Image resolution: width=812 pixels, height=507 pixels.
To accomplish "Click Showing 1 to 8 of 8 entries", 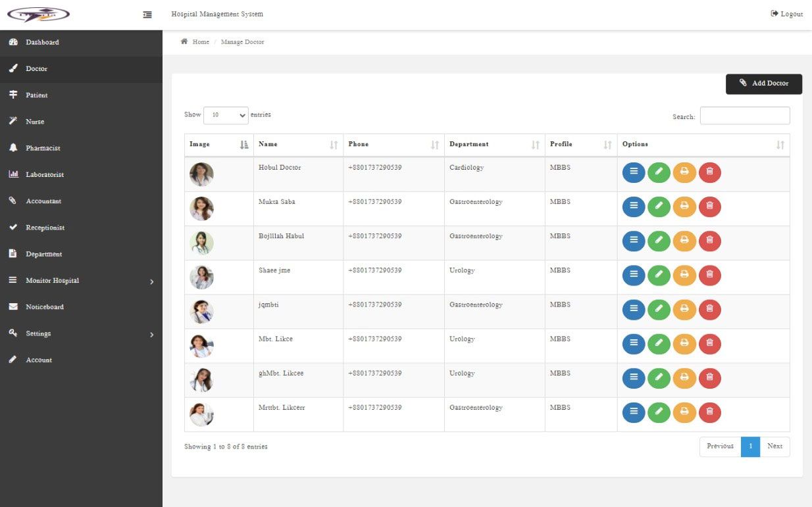I will (x=226, y=447).
